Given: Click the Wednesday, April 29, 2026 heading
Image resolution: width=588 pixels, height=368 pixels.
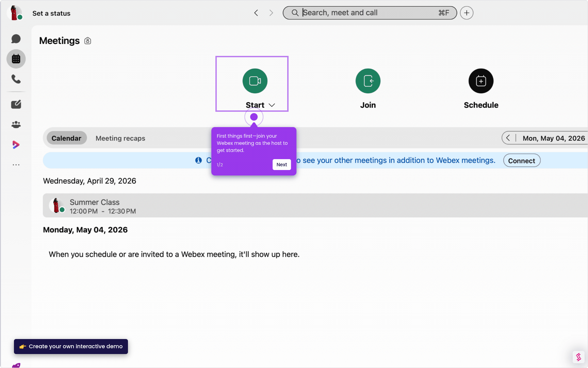Looking at the screenshot, I should coord(89,181).
